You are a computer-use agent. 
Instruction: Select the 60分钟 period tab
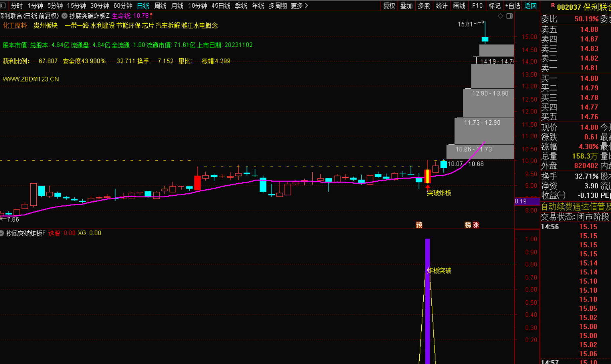pos(123,6)
